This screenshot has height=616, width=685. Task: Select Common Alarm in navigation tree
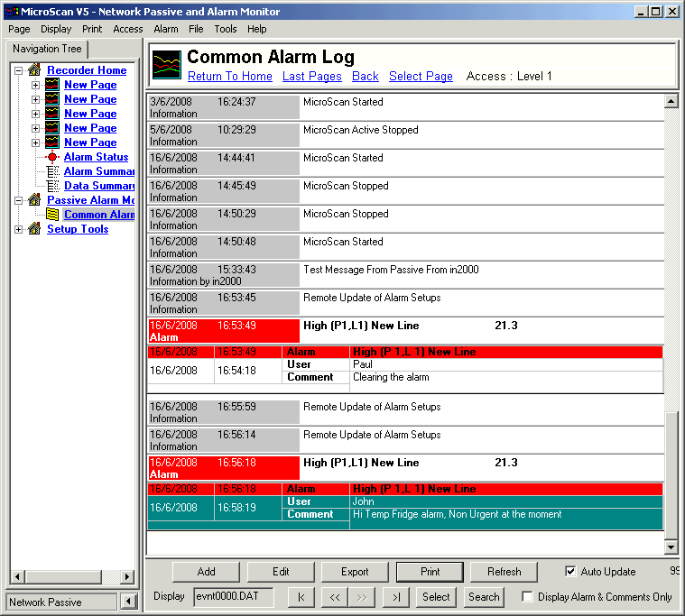click(99, 215)
